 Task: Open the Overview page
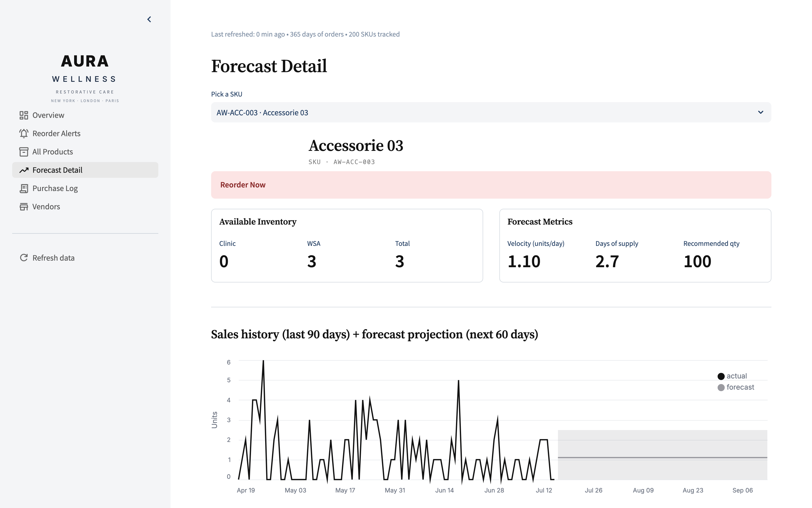85,115
